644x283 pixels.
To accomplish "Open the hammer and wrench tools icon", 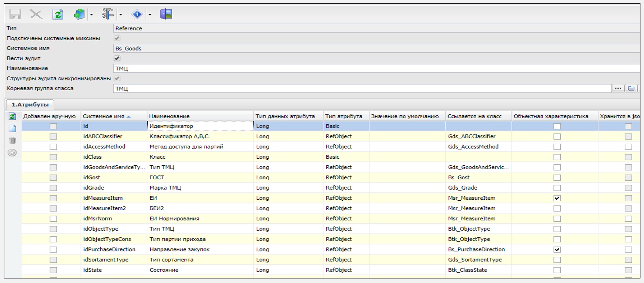I will tap(108, 14).
